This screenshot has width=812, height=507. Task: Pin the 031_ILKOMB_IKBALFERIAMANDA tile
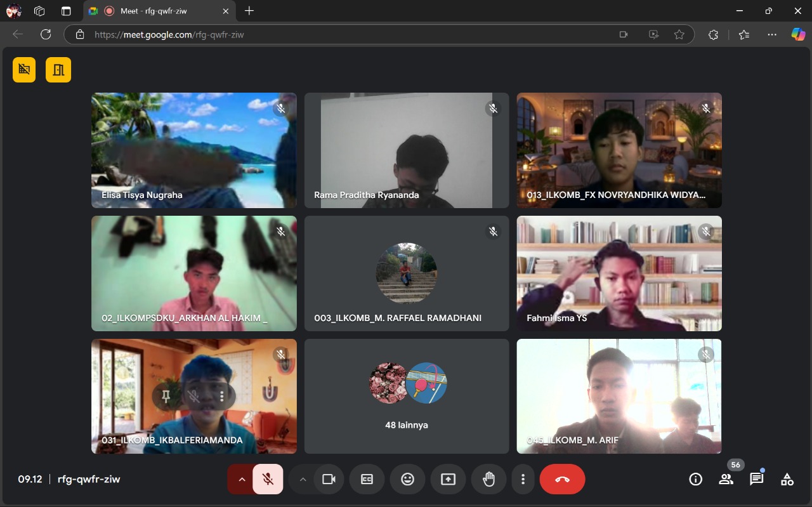tap(166, 397)
